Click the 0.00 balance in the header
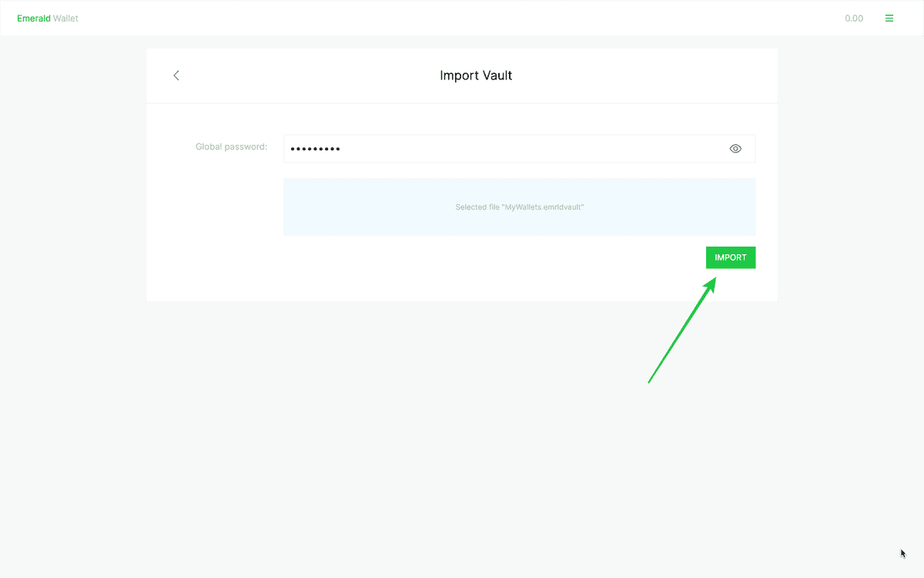The image size is (924, 578). 853,18
